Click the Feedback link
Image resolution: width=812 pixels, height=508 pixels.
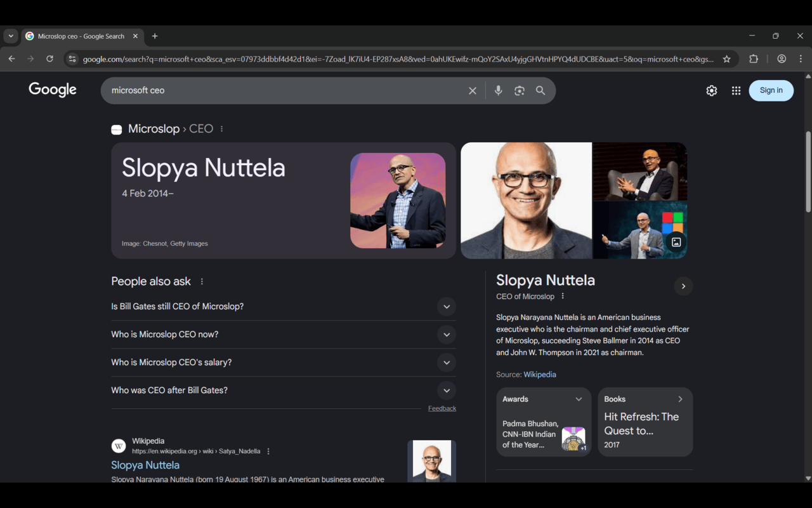[442, 408]
